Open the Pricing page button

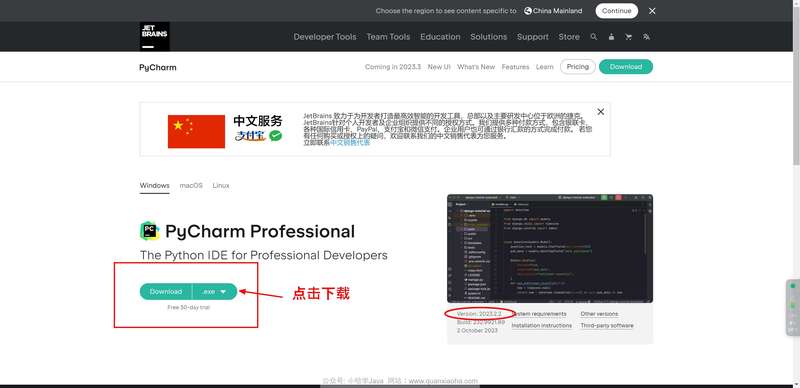[x=578, y=67]
